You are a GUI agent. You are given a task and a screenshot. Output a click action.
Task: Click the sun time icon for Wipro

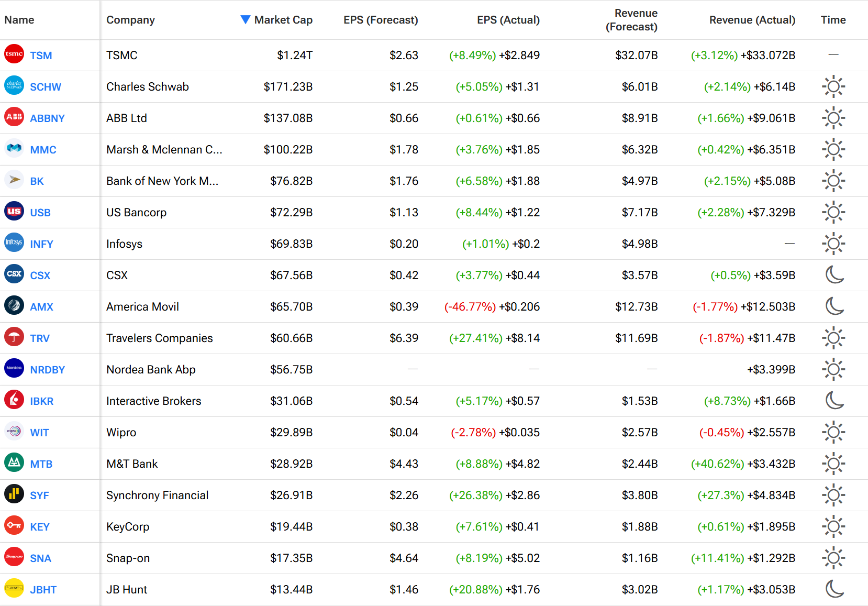(833, 432)
